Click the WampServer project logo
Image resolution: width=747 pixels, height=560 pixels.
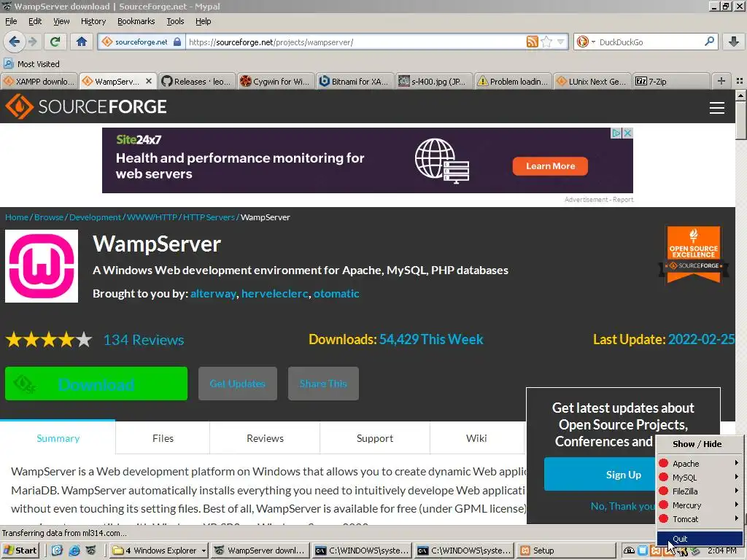pyautogui.click(x=42, y=265)
